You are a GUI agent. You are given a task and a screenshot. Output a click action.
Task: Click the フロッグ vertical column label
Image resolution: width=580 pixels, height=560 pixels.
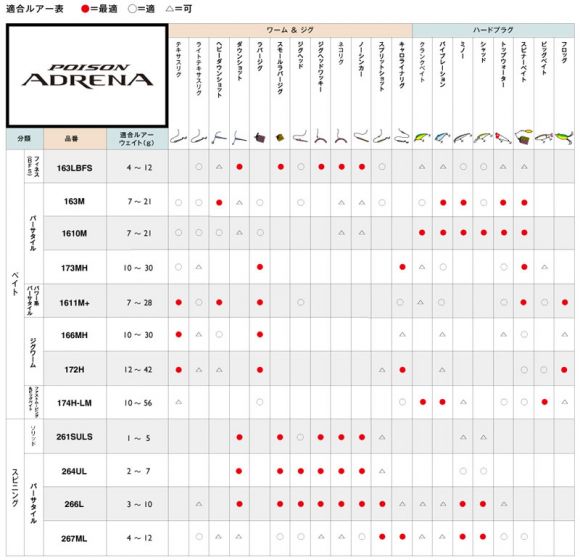coord(564,52)
